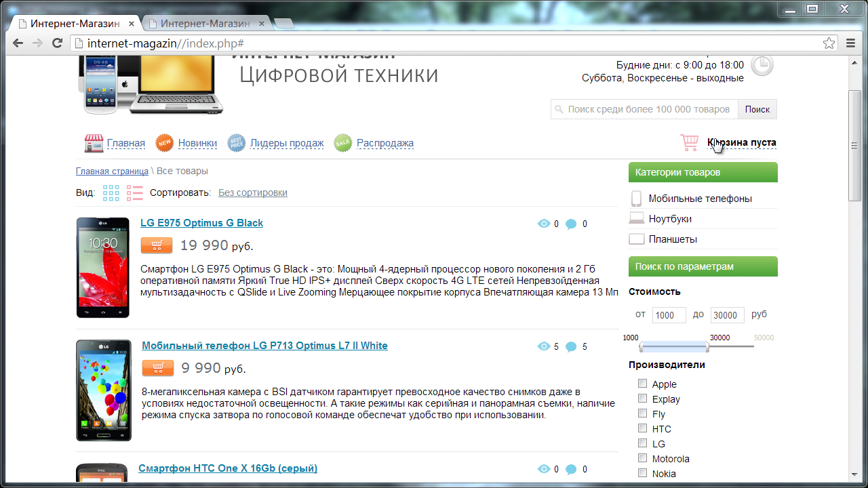Click the mobile phone category icon

coord(636,199)
